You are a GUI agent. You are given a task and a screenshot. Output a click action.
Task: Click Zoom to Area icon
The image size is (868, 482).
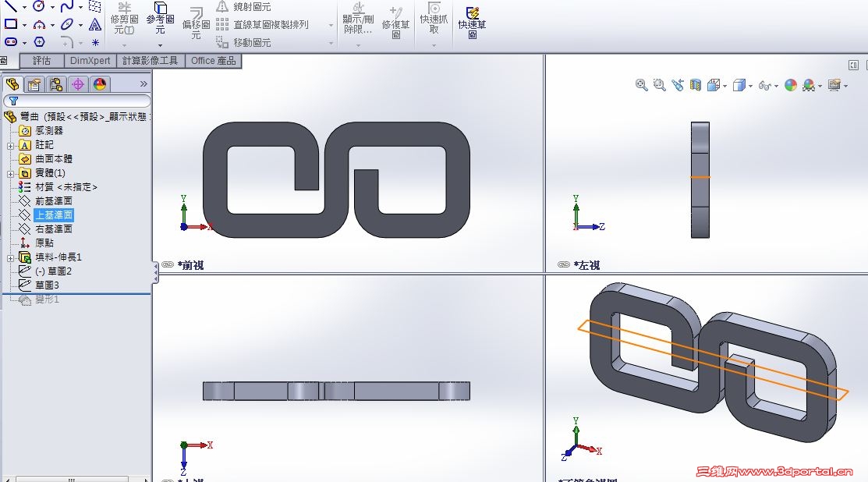pyautogui.click(x=659, y=85)
